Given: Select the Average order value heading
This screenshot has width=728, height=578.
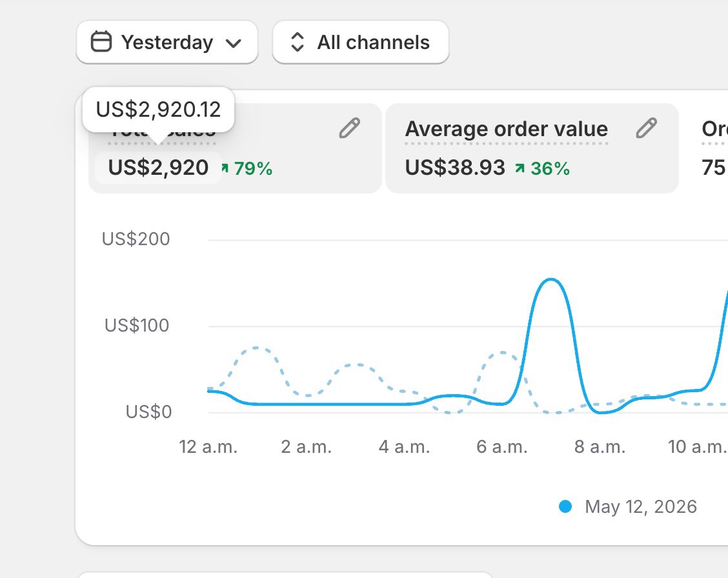Looking at the screenshot, I should point(507,129).
